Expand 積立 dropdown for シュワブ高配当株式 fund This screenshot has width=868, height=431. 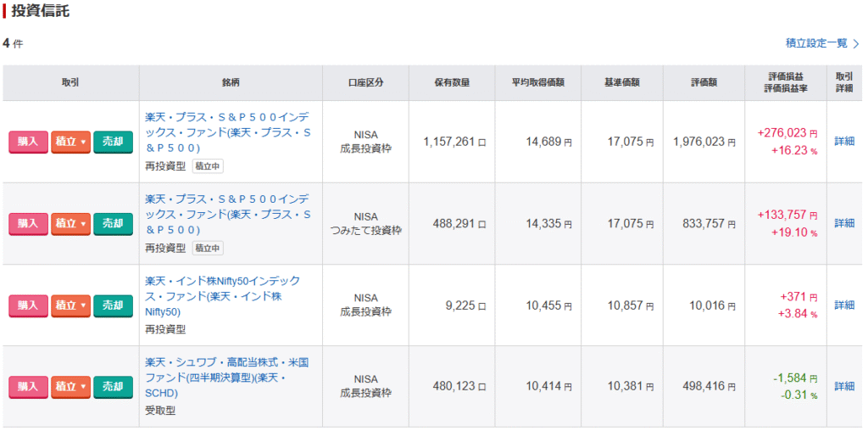70,387
